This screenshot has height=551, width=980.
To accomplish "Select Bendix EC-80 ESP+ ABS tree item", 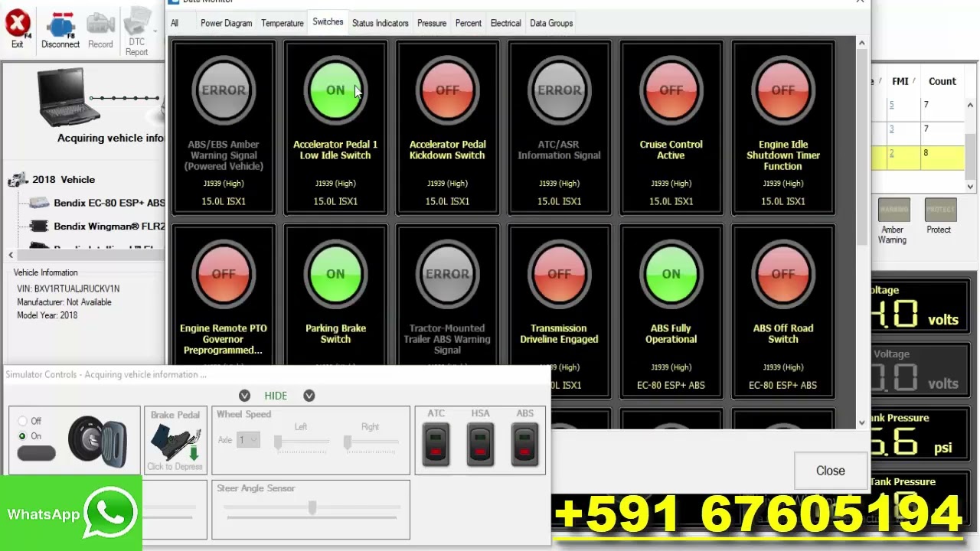I will 109,203.
